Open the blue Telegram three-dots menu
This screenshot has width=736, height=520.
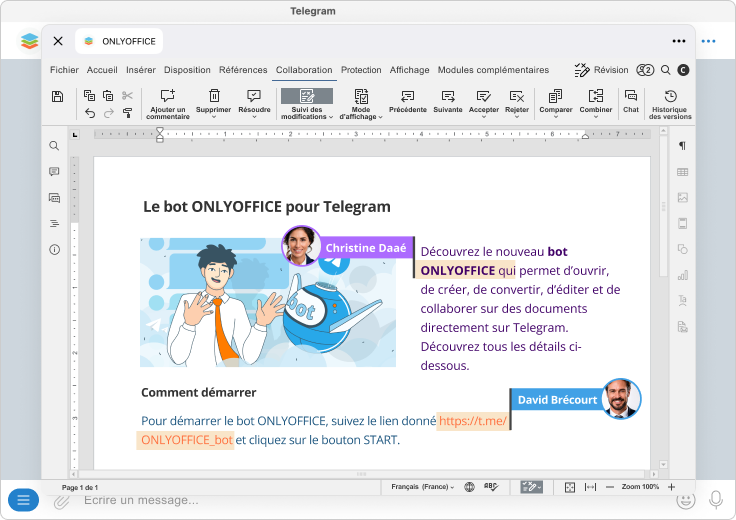[708, 41]
